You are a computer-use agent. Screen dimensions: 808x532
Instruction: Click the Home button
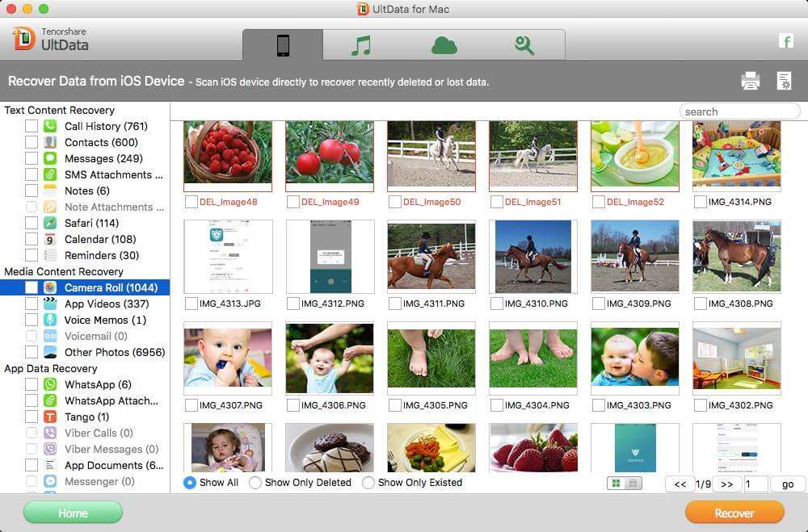(73, 513)
